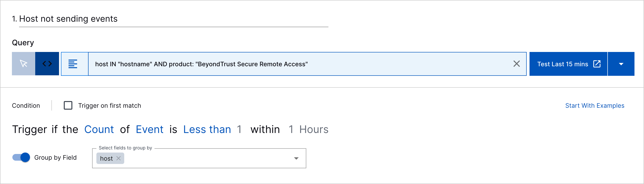Click the query format lines icon

pyautogui.click(x=73, y=64)
